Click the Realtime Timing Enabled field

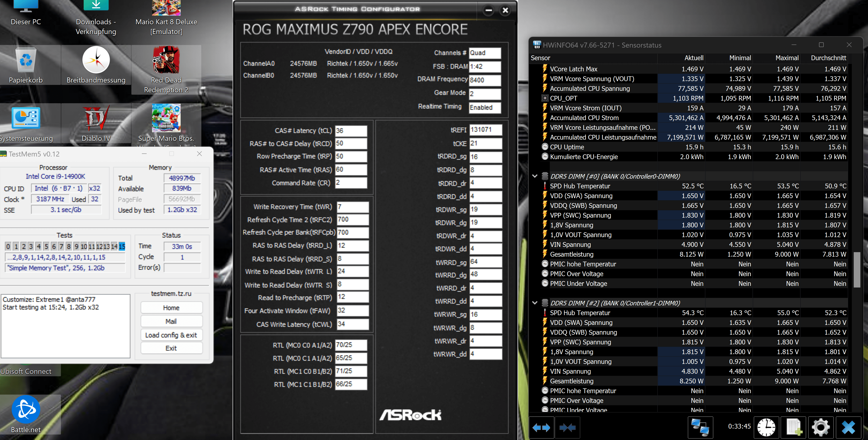click(485, 108)
